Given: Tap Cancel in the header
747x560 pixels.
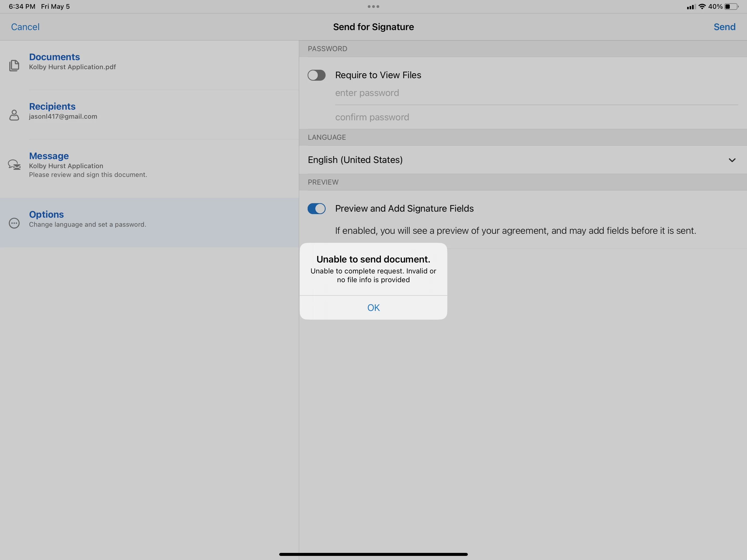Looking at the screenshot, I should [25, 27].
